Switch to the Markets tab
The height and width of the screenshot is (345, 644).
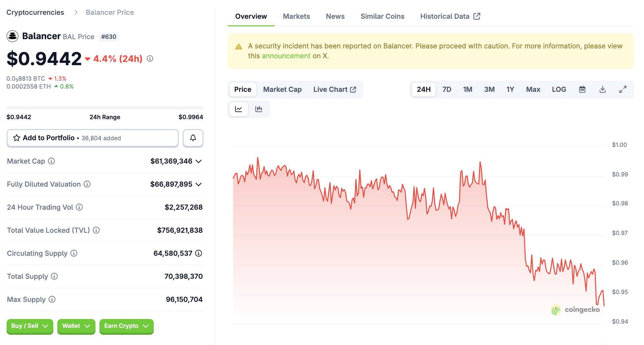point(296,16)
